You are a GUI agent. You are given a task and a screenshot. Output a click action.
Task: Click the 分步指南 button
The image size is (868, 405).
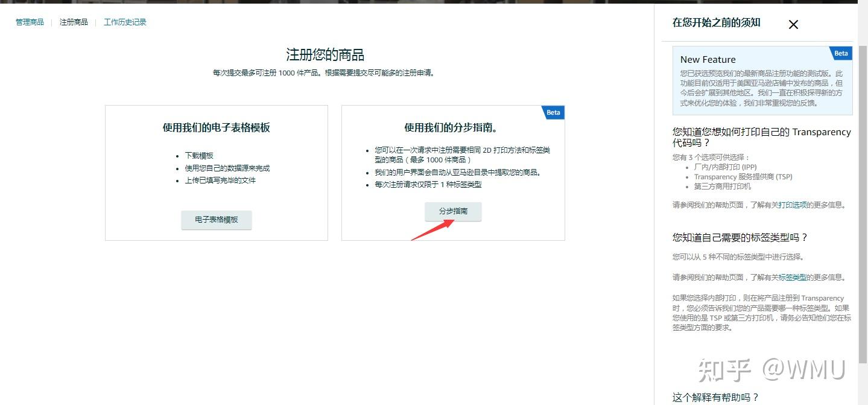(452, 211)
